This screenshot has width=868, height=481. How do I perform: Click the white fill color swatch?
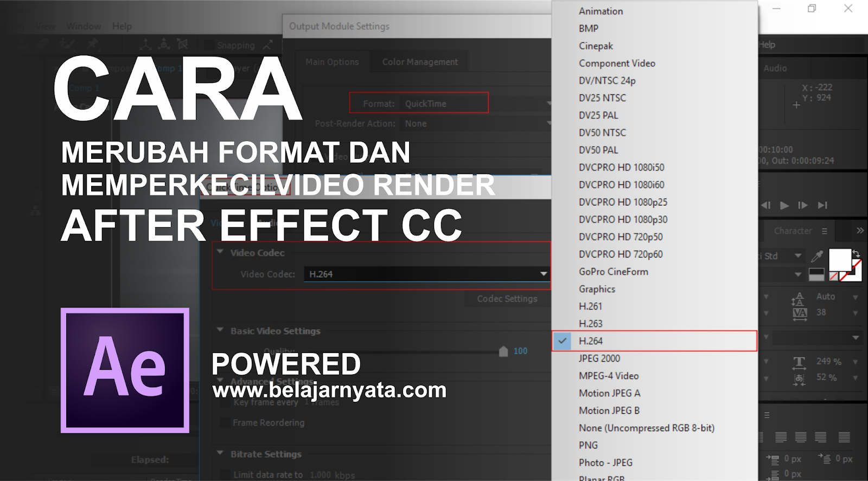click(840, 259)
